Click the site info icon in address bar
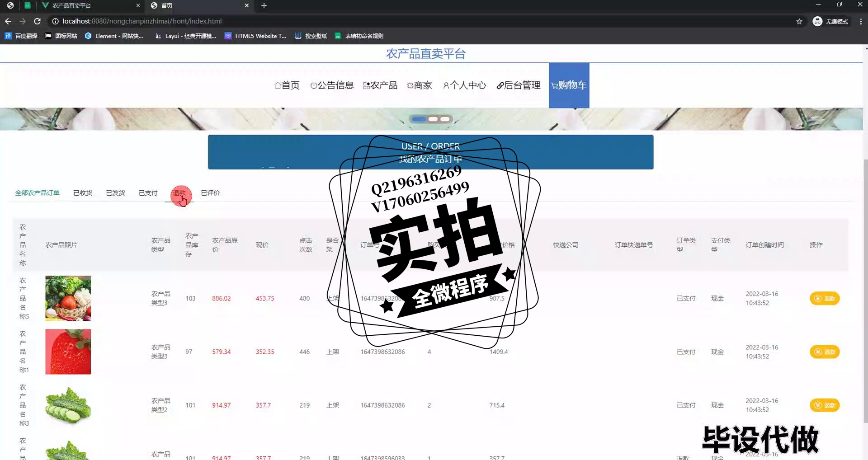The height and width of the screenshot is (460, 868). click(x=55, y=21)
